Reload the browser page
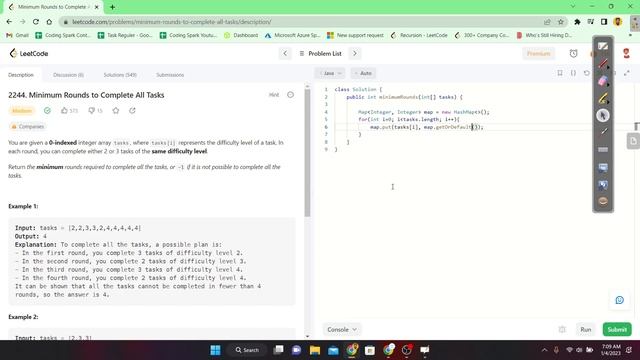 tap(36, 22)
